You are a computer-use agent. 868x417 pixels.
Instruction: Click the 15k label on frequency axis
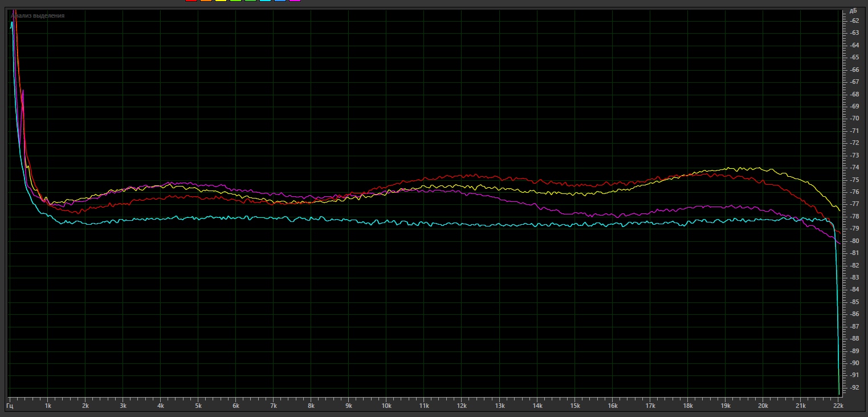[x=574, y=406]
